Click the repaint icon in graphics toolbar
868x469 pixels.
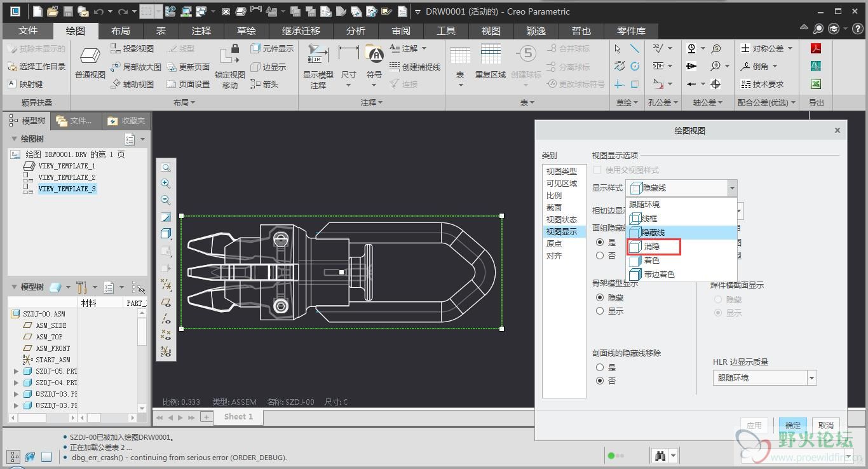pyautogui.click(x=166, y=217)
